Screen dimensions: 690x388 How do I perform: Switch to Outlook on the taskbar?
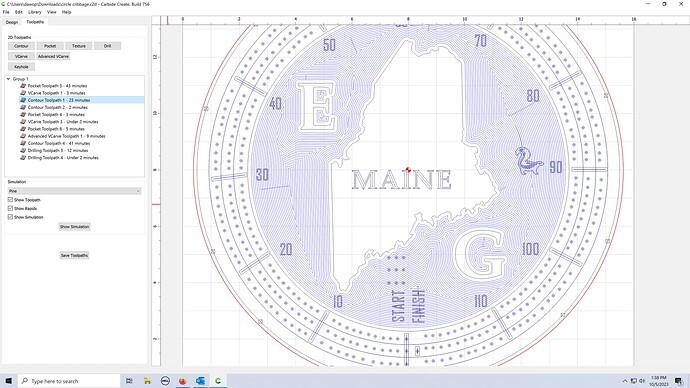[x=200, y=381]
